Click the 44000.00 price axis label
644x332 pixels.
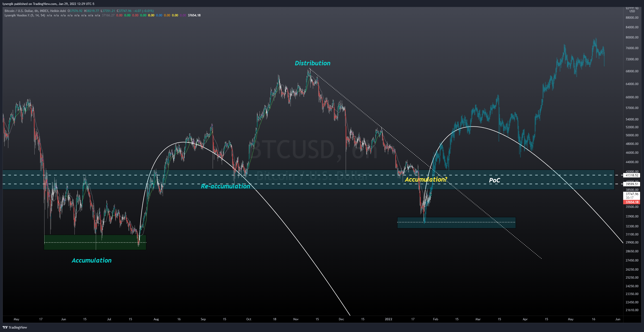coord(632,162)
